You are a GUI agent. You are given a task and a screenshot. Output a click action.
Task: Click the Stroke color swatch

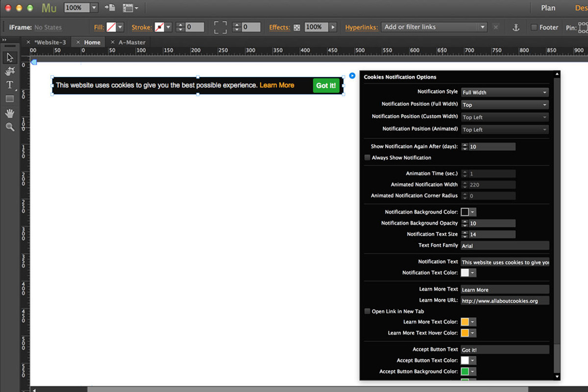pyautogui.click(x=160, y=27)
